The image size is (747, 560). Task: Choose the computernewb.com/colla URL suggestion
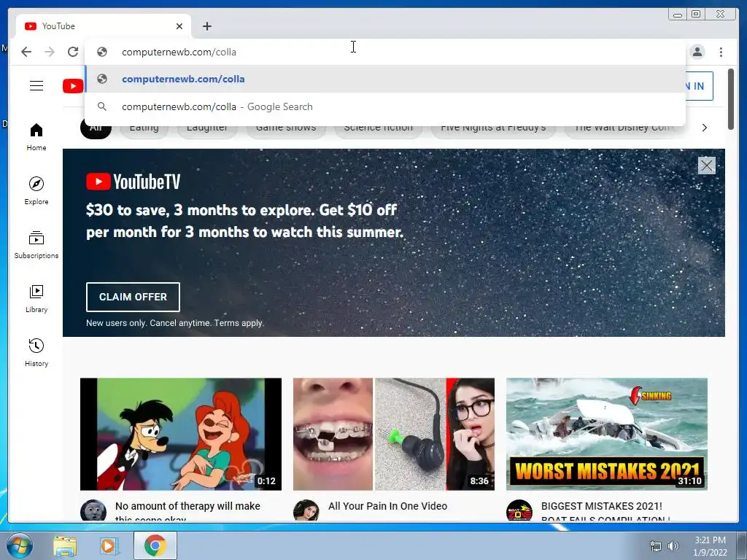[385, 79]
